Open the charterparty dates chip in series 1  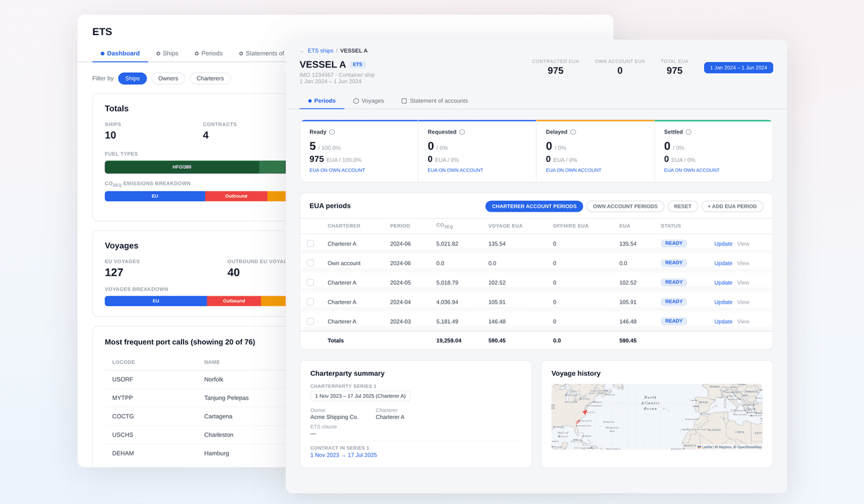pos(360,396)
